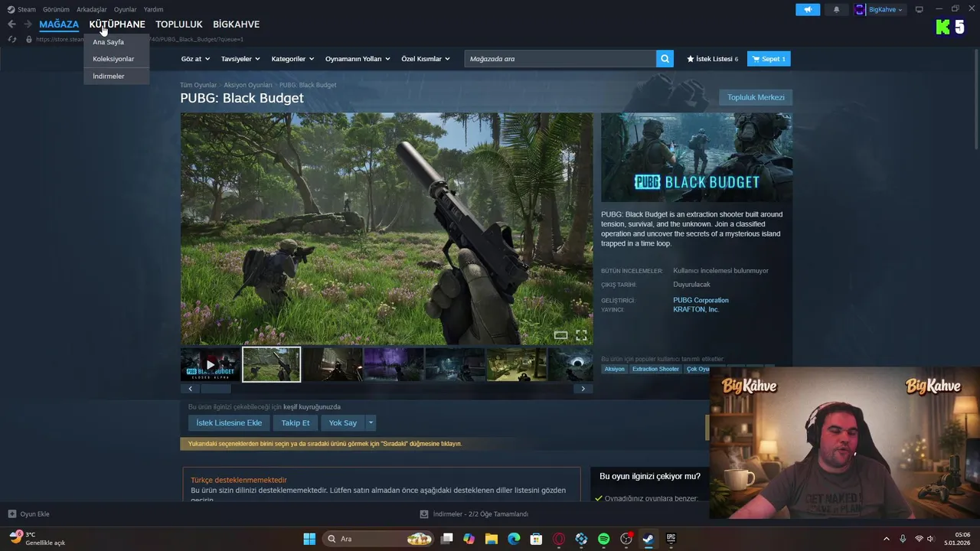Toggle theater mode on the screenshot viewer
Image resolution: width=980 pixels, height=551 pixels.
[x=561, y=335]
